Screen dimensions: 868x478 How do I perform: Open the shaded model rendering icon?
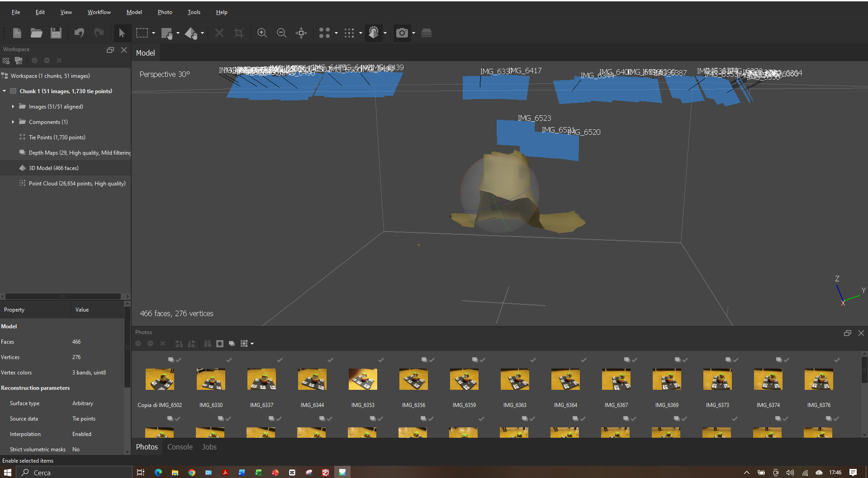tap(374, 33)
